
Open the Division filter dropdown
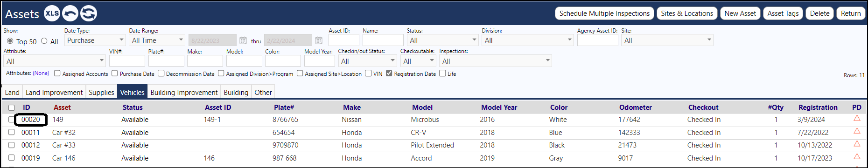(x=528, y=40)
